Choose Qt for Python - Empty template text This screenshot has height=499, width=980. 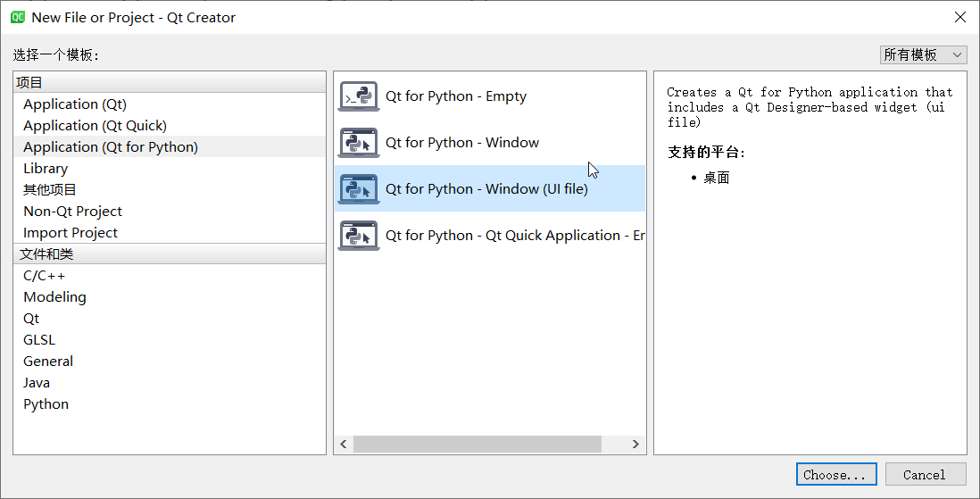click(455, 96)
